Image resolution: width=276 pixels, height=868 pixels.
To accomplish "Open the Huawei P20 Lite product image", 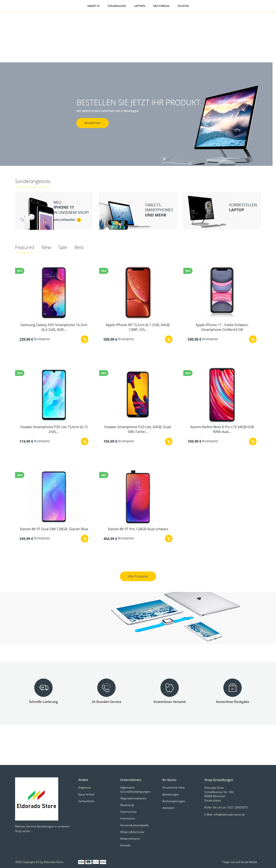I will [138, 395].
